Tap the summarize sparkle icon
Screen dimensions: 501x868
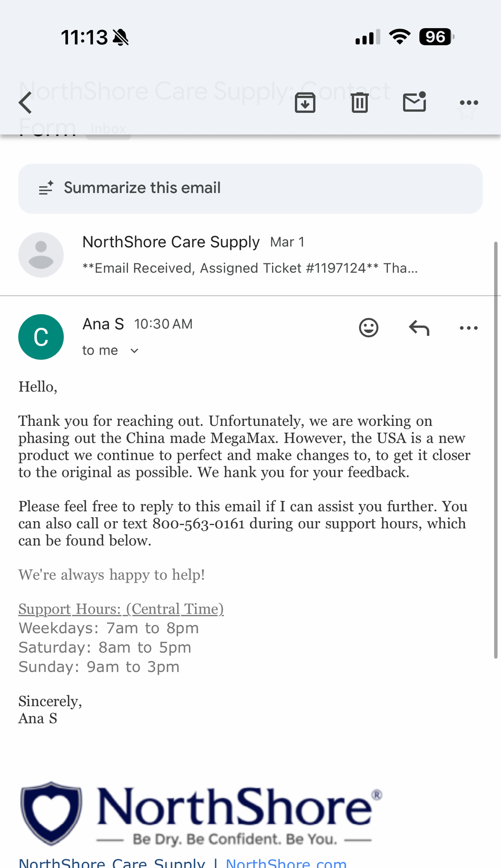[x=46, y=188]
